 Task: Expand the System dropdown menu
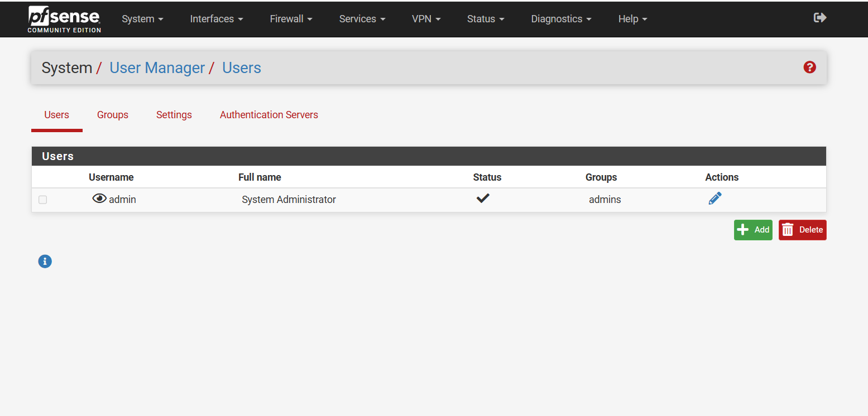click(x=142, y=19)
